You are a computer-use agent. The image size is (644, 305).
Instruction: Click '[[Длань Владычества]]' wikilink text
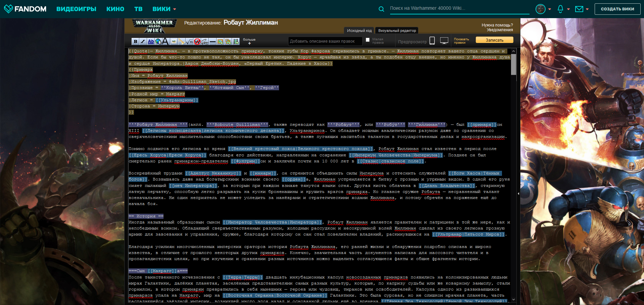click(x=447, y=186)
